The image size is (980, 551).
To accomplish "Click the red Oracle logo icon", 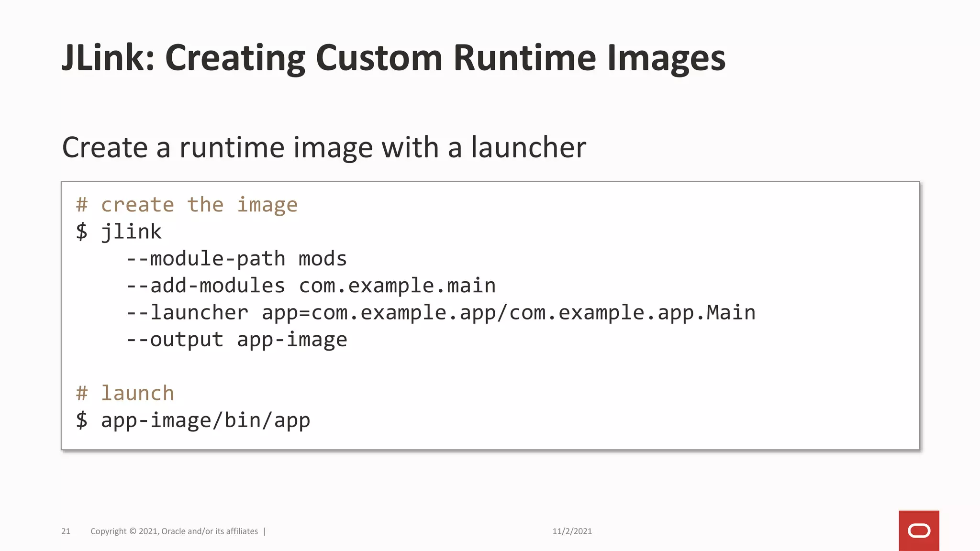I will [x=919, y=530].
